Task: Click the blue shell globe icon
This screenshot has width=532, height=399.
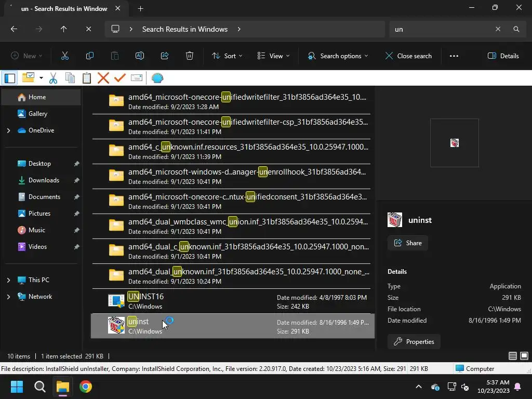Action: pos(157,78)
